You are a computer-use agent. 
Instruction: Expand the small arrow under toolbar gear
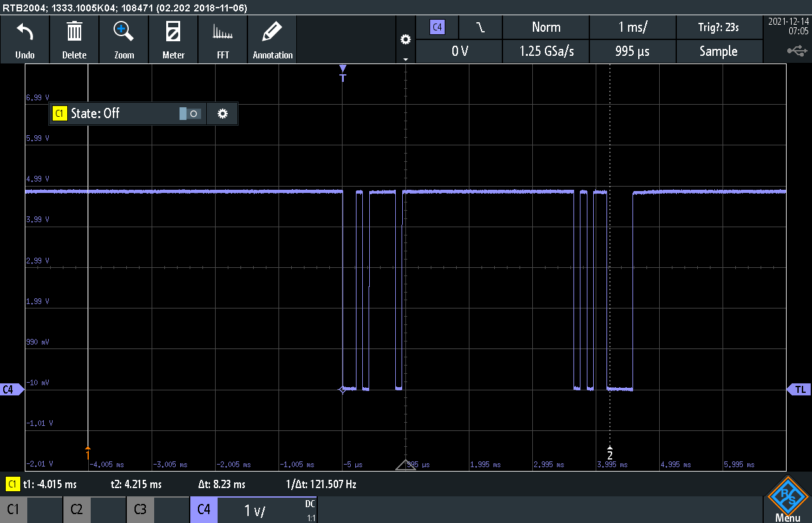point(405,59)
